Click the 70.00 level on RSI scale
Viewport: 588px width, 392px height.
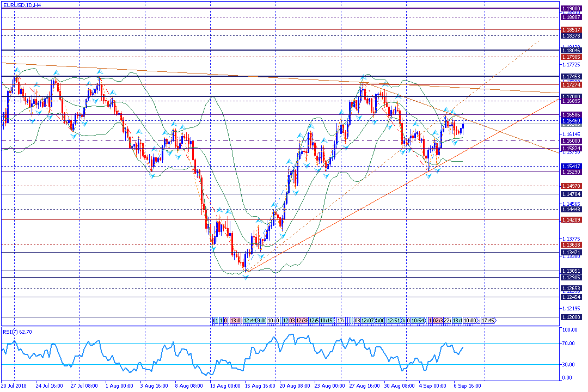point(569,344)
